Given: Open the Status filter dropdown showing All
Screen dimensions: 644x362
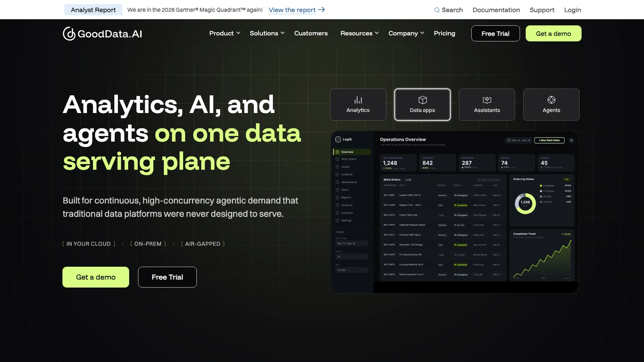Looking at the screenshot, I should coord(352,257).
